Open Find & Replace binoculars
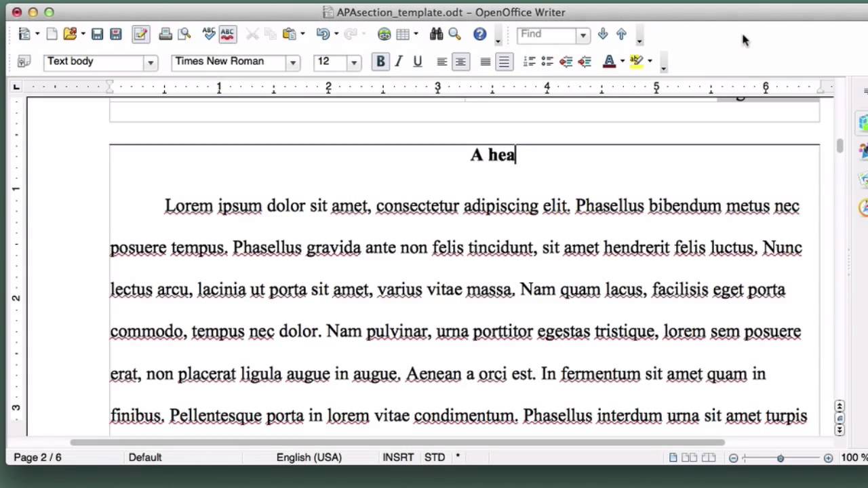The image size is (868, 488). 436,34
